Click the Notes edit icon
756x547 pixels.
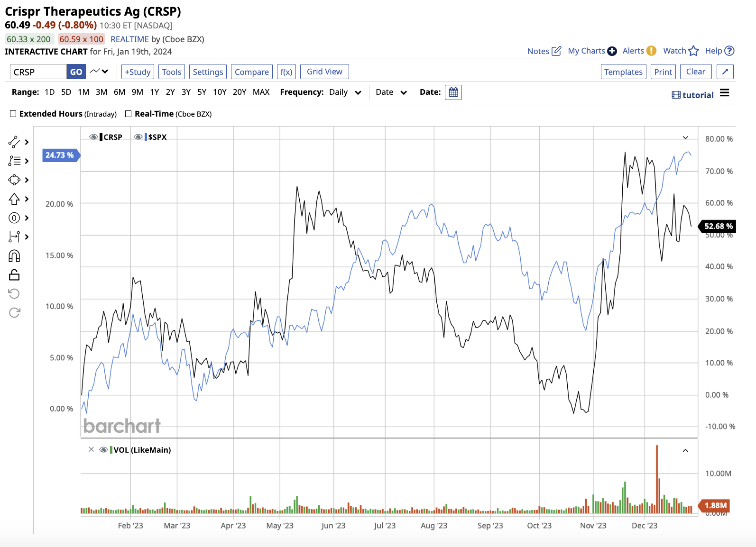click(x=557, y=51)
